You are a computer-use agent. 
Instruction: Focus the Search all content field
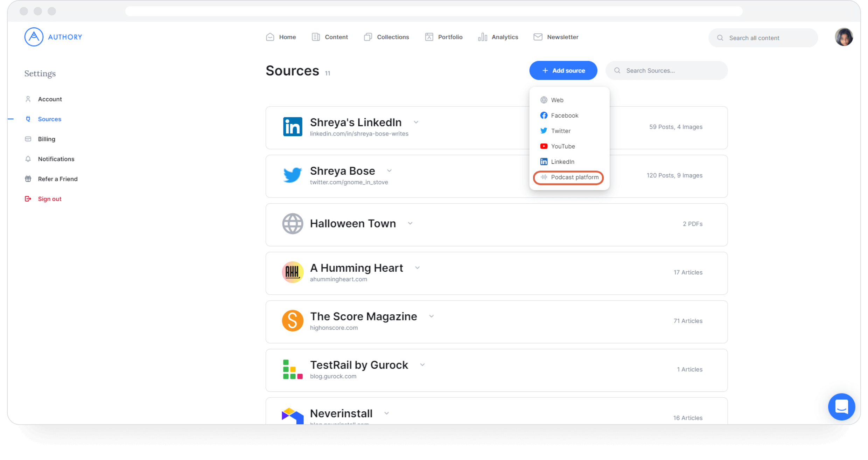pos(763,38)
